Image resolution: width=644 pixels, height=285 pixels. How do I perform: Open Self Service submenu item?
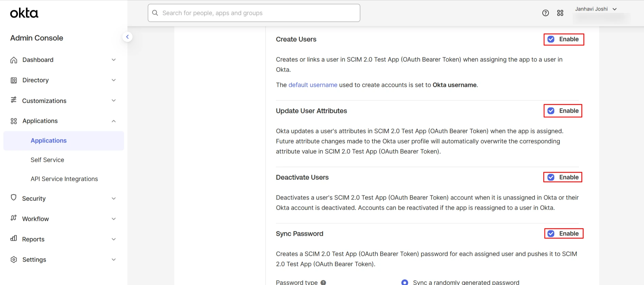click(47, 160)
